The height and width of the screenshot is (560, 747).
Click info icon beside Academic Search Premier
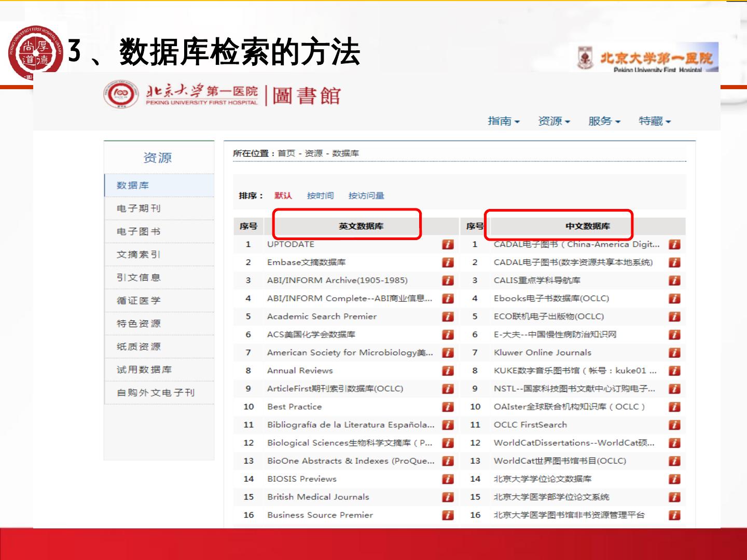tap(448, 317)
